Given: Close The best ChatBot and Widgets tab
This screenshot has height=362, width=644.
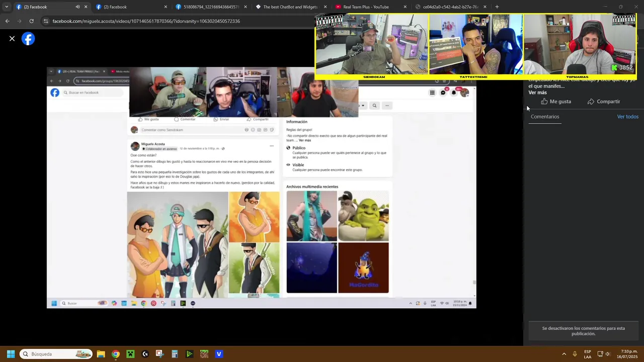Looking at the screenshot, I should tap(325, 7).
